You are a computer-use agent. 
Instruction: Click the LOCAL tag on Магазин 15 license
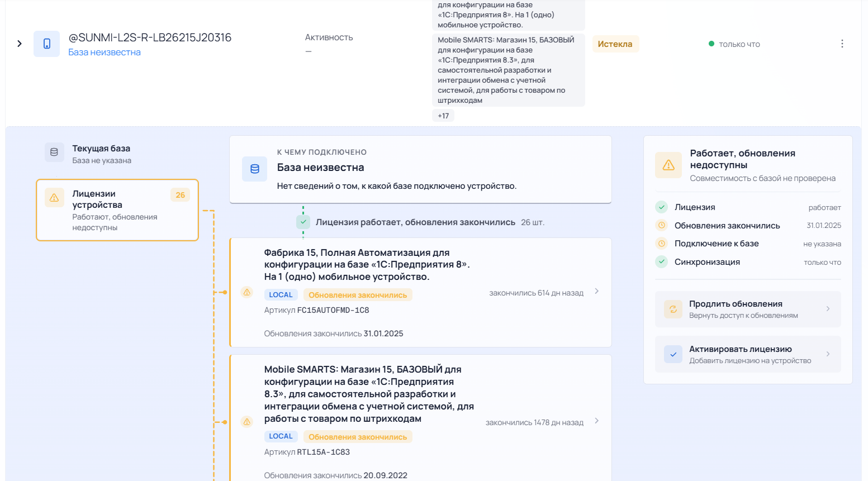point(281,436)
